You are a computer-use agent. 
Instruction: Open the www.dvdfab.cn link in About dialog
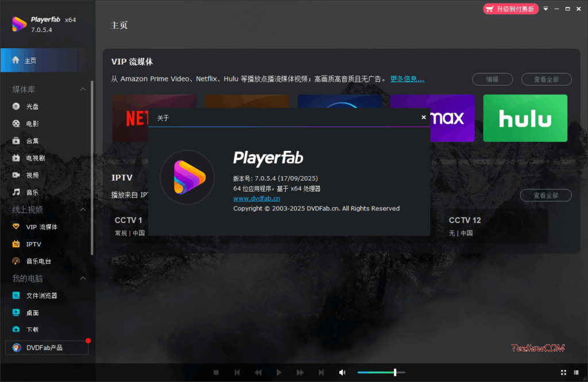click(x=257, y=198)
